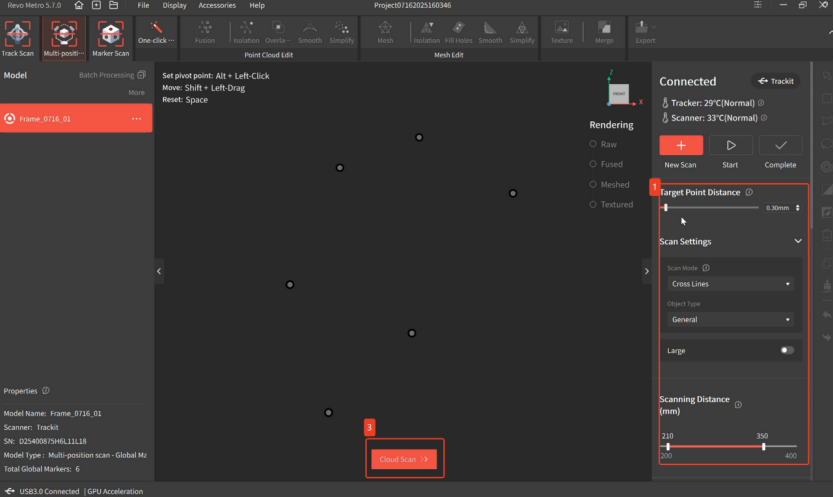Open the Scan Mode Cross Lines dropdown
Viewport: 834px width, 497px height.
pyautogui.click(x=731, y=284)
